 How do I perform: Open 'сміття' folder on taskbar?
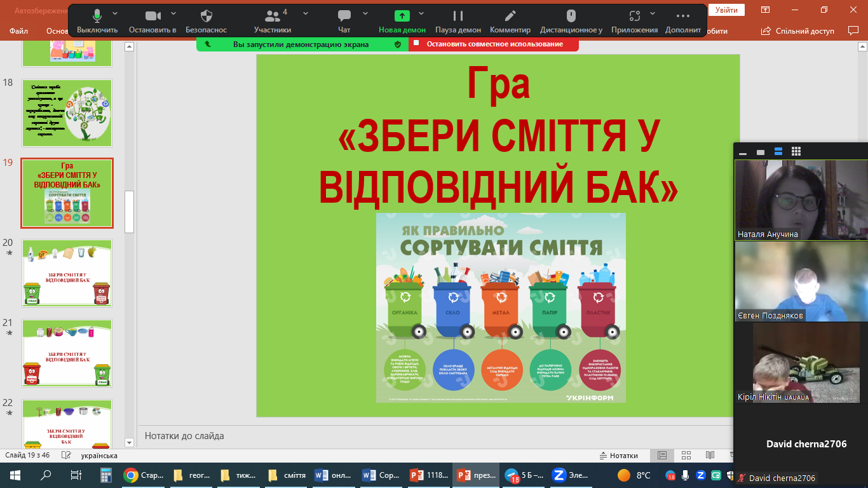[x=287, y=475]
